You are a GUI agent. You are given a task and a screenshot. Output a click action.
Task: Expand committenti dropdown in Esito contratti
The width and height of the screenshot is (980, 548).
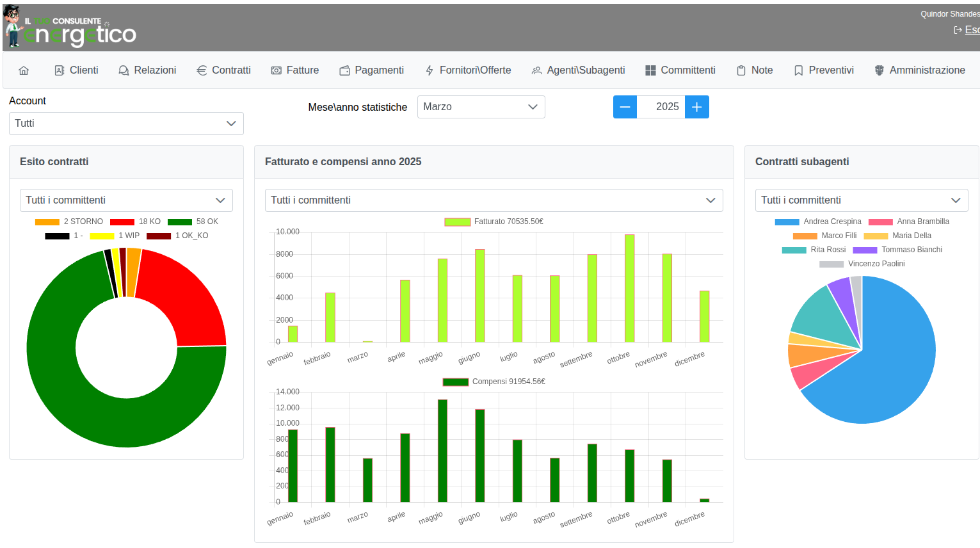tap(126, 200)
